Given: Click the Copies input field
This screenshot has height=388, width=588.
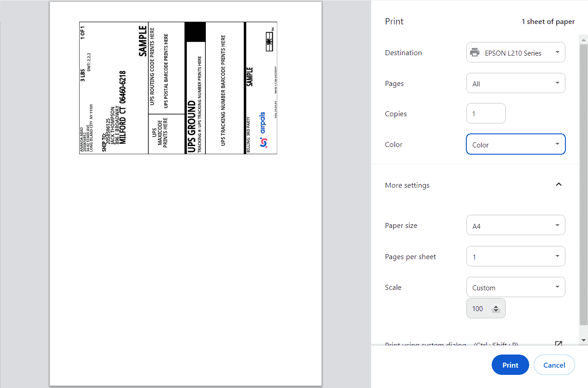Looking at the screenshot, I should coord(486,113).
